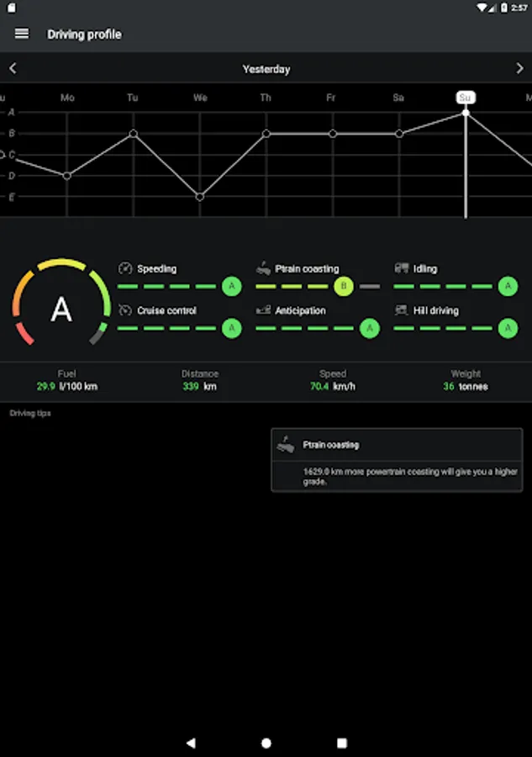The image size is (532, 757).
Task: Click the Ptrain coasting tip card title
Action: point(331,445)
